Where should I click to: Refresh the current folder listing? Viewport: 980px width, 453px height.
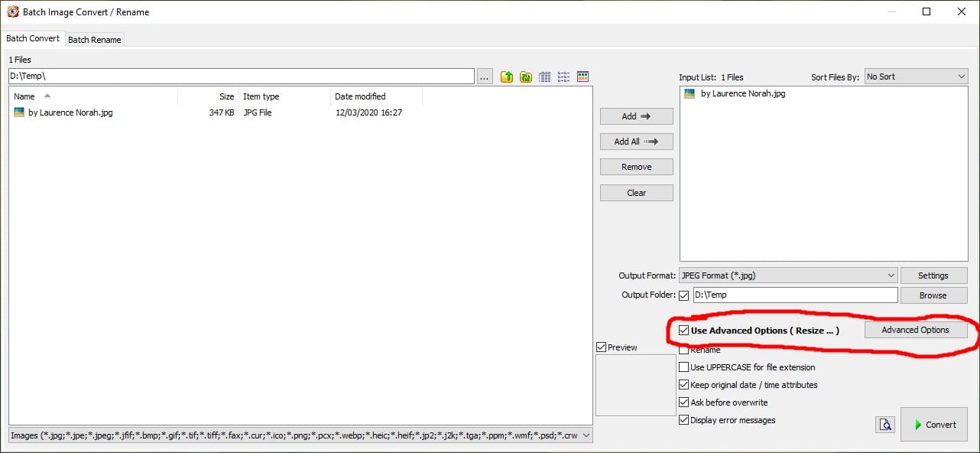coord(525,76)
